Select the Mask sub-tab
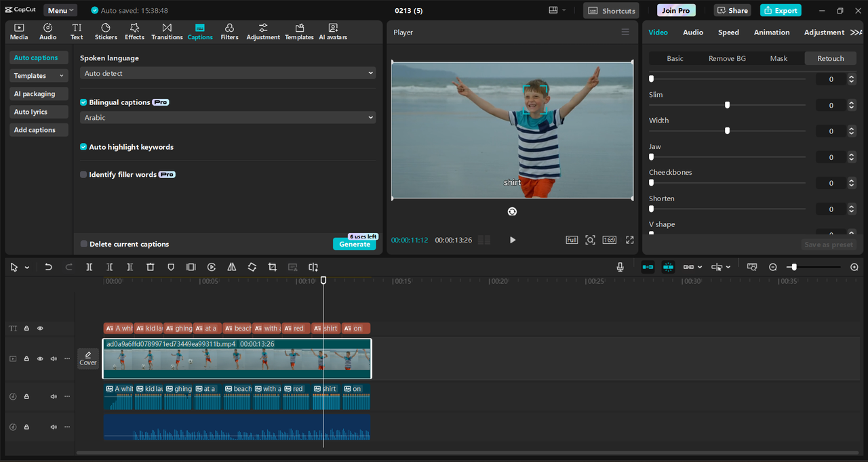The width and height of the screenshot is (868, 462). click(778, 58)
